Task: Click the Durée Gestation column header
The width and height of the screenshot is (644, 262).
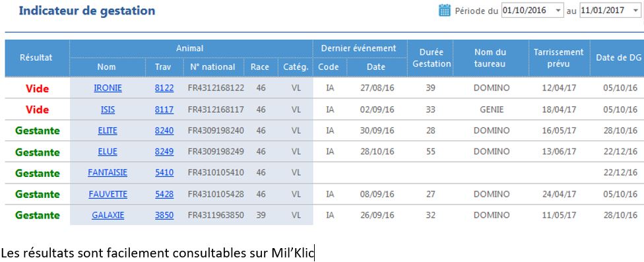Action: 432,58
